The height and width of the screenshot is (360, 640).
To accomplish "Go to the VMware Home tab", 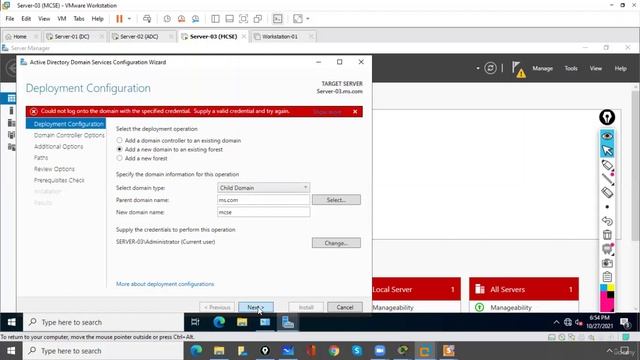I will point(20,36).
